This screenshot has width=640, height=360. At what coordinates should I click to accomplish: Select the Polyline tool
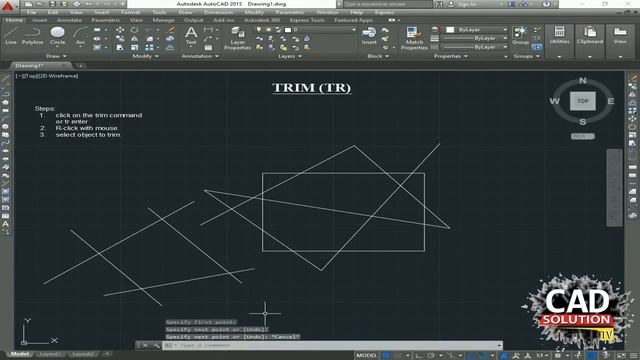coord(32,36)
